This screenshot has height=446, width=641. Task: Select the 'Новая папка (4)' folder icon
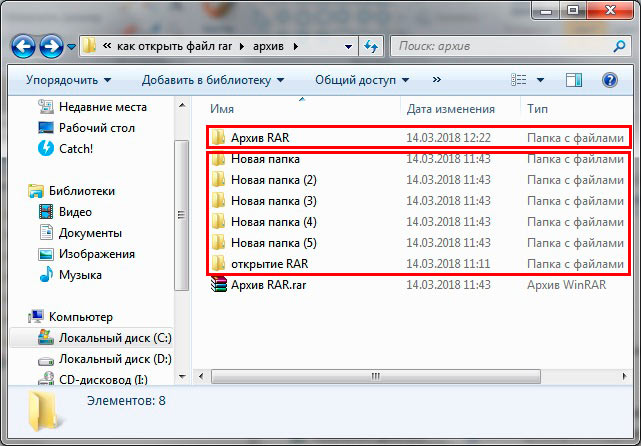pos(218,222)
